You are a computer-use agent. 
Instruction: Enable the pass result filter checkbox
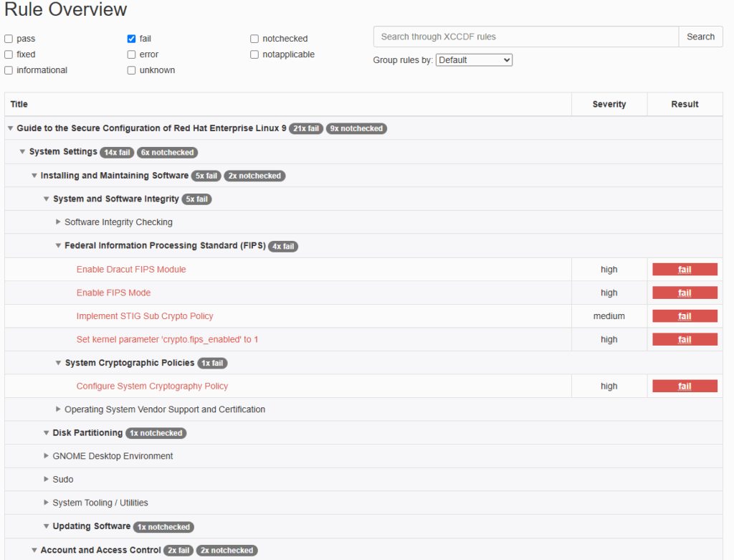pos(9,39)
